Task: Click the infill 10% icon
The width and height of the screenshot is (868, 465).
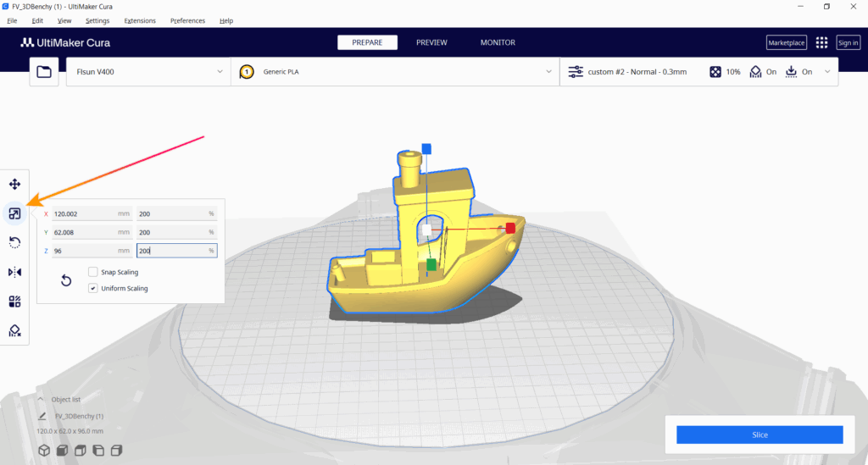Action: [715, 72]
